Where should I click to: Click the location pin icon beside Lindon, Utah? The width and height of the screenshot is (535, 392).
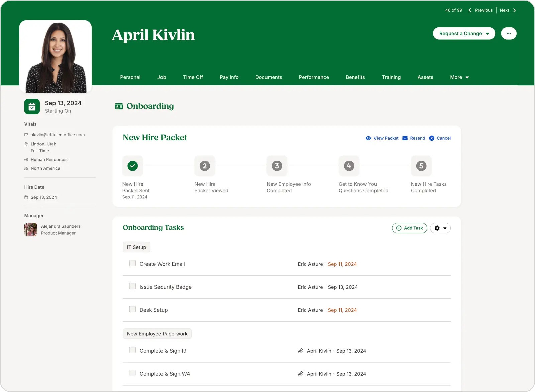click(26, 144)
